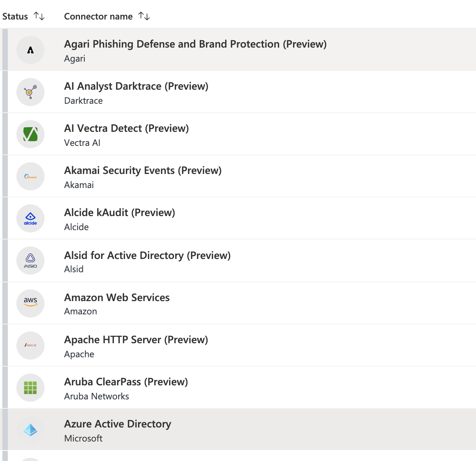476x461 pixels.
Task: Click the Akamai logo icon
Action: (x=30, y=176)
